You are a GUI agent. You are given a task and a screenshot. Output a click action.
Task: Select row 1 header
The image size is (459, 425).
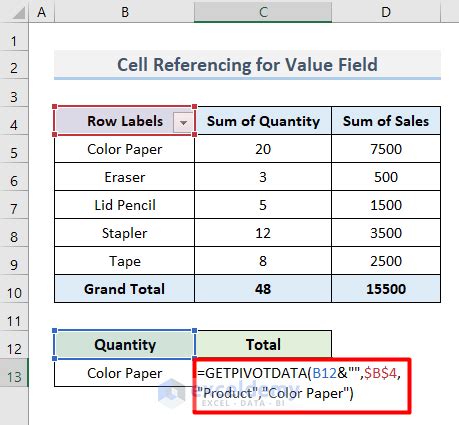pos(14,37)
